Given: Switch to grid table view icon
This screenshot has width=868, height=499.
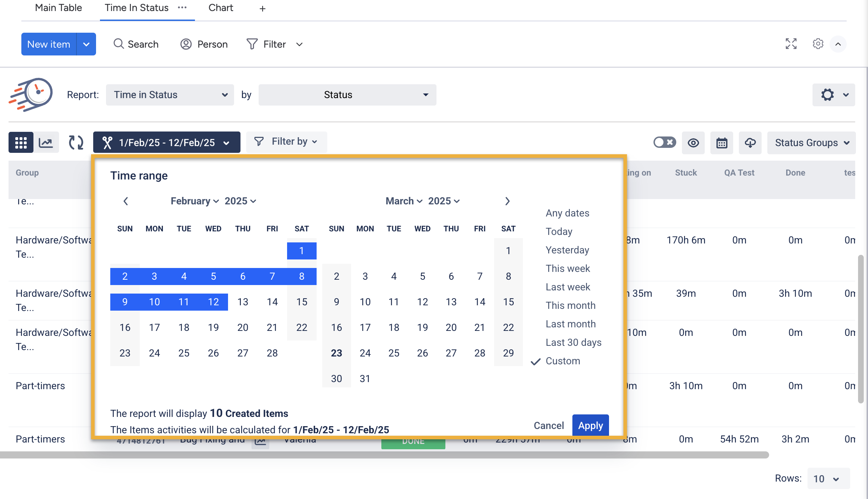Looking at the screenshot, I should (21, 143).
